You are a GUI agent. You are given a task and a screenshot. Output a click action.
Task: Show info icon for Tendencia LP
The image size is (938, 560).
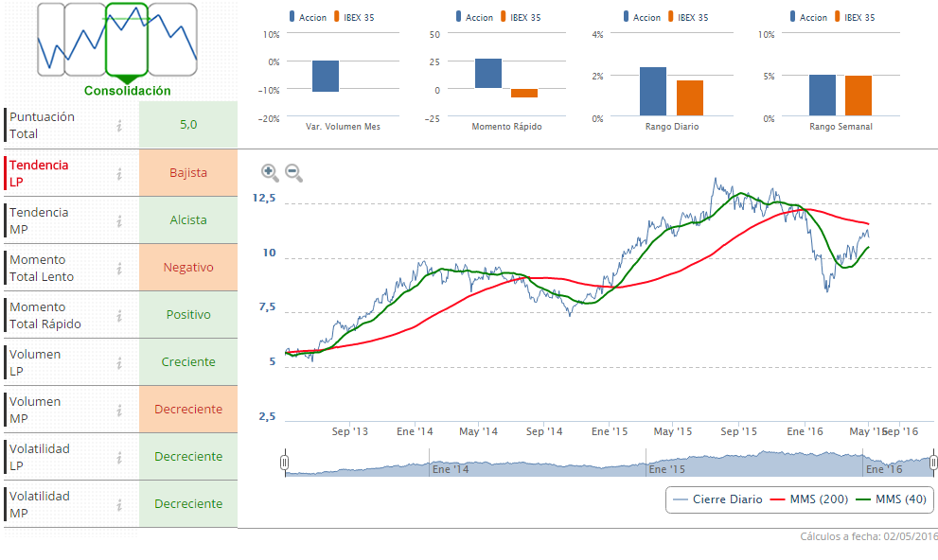[x=119, y=173]
